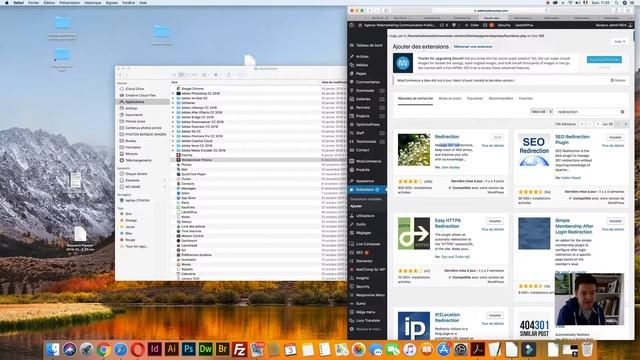Open Trash in the Dock
The image size is (640, 360).
coord(587,349)
